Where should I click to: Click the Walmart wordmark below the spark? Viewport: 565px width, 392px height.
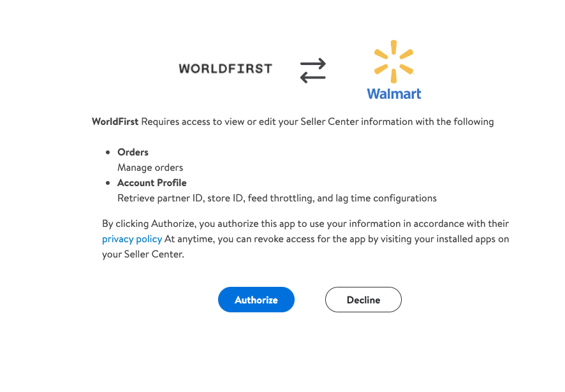(393, 94)
